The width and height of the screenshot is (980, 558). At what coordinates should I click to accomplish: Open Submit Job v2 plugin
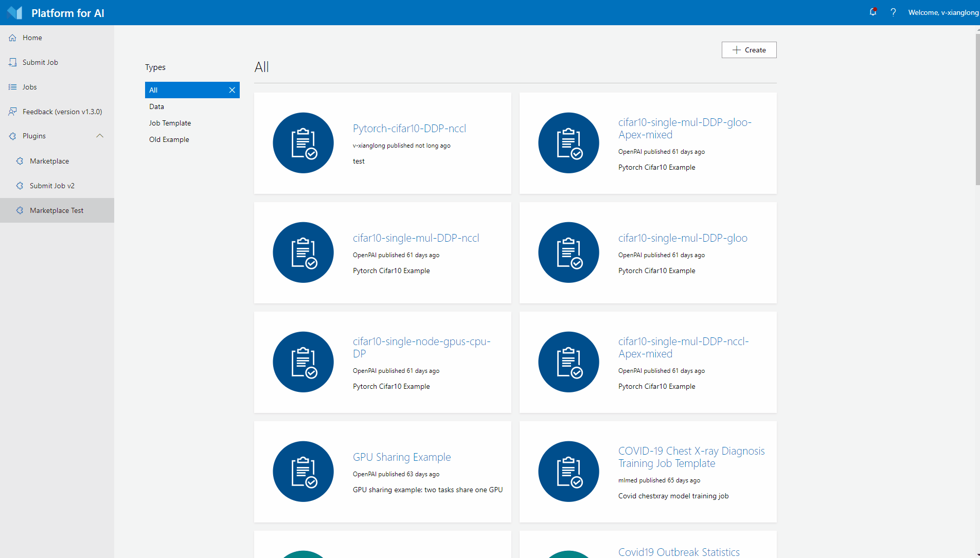tap(57, 186)
